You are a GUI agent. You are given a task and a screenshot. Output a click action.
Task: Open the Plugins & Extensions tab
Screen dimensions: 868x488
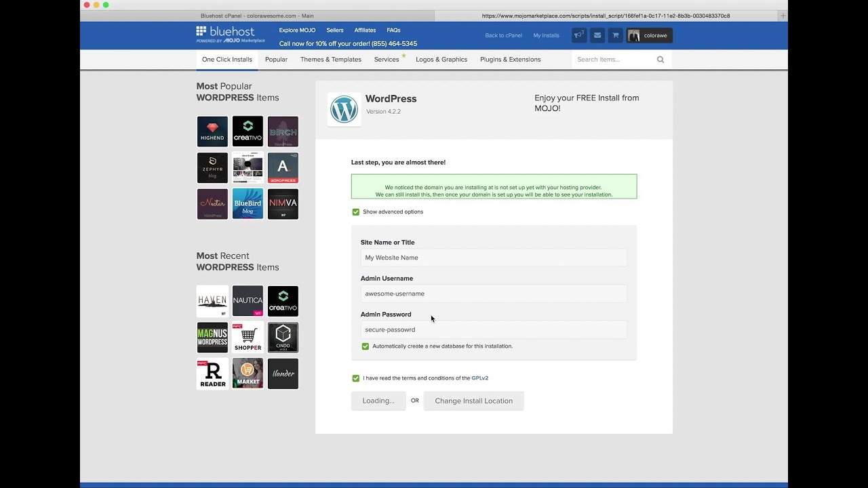pos(511,60)
